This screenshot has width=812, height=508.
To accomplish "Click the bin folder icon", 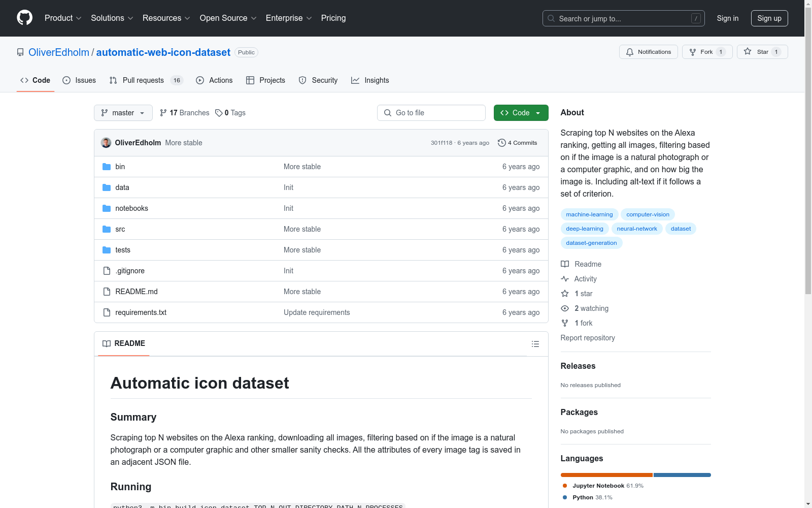I will click(x=107, y=167).
